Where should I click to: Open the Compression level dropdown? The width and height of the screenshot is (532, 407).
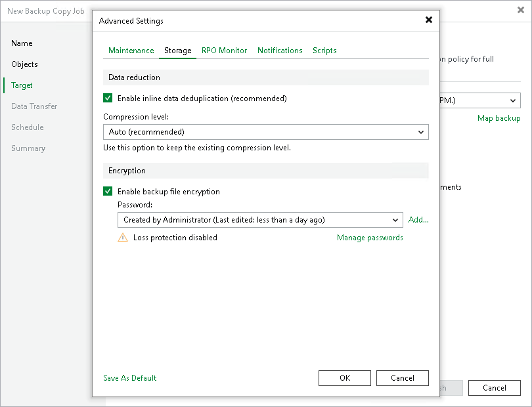265,132
